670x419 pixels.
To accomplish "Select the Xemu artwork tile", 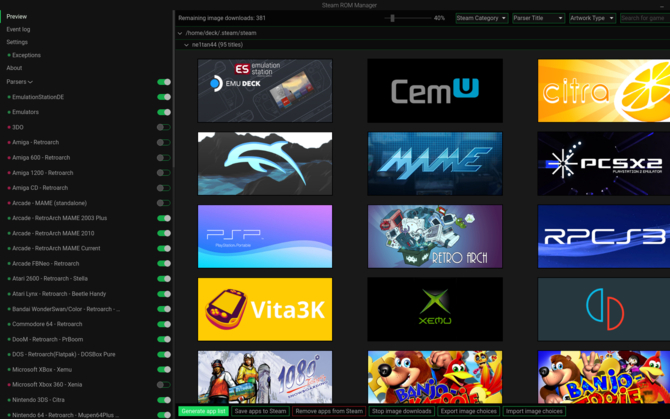I will coord(435,309).
